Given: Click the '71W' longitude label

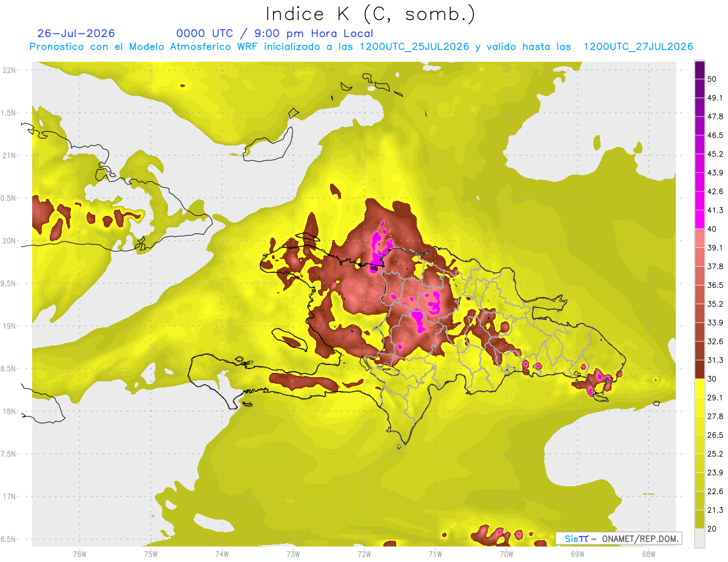Looking at the screenshot, I should coord(435,554).
